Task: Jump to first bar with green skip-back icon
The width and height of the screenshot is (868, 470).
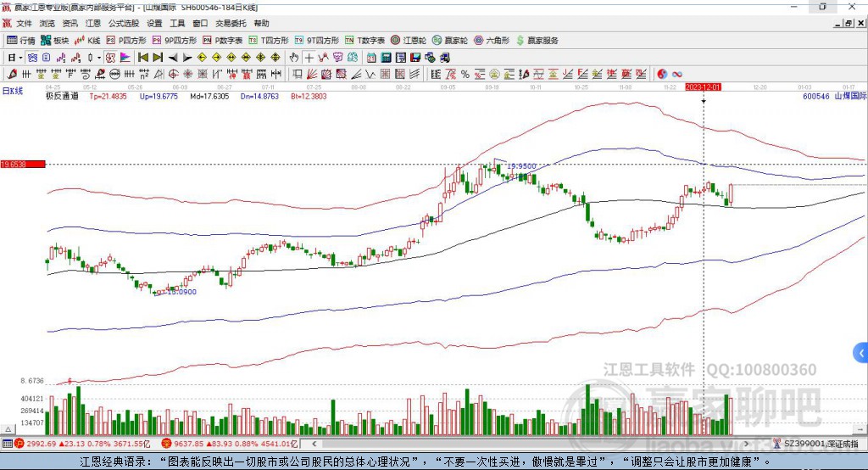Action: pyautogui.click(x=142, y=58)
